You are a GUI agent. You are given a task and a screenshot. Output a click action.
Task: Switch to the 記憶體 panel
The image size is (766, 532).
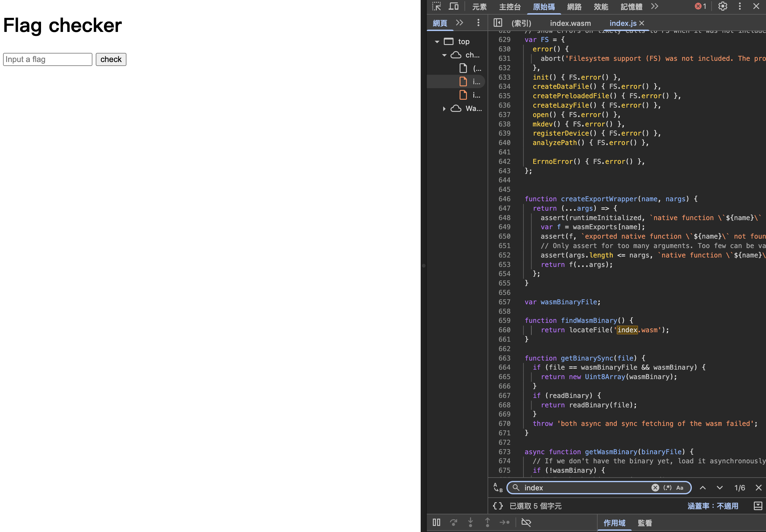(x=631, y=7)
